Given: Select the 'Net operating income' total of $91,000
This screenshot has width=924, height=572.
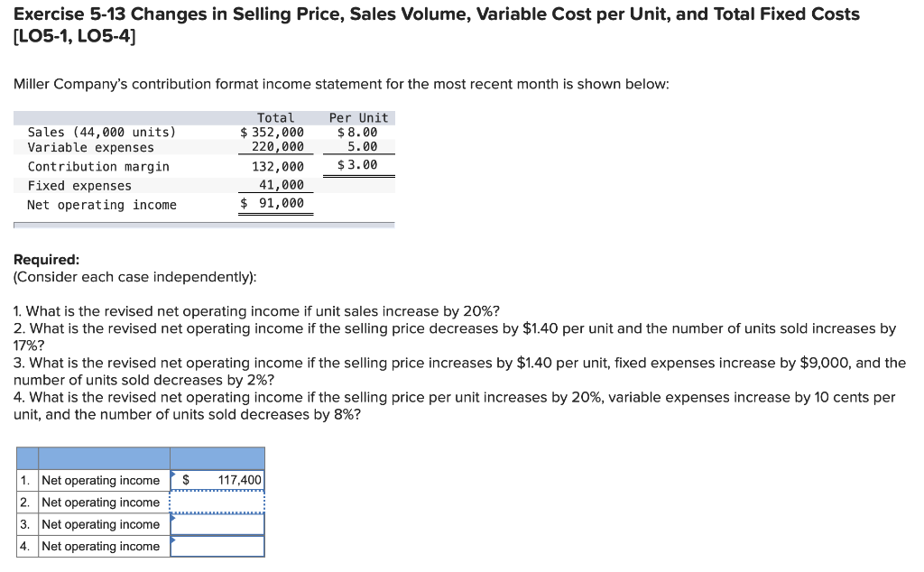Looking at the screenshot, I should click(276, 205).
